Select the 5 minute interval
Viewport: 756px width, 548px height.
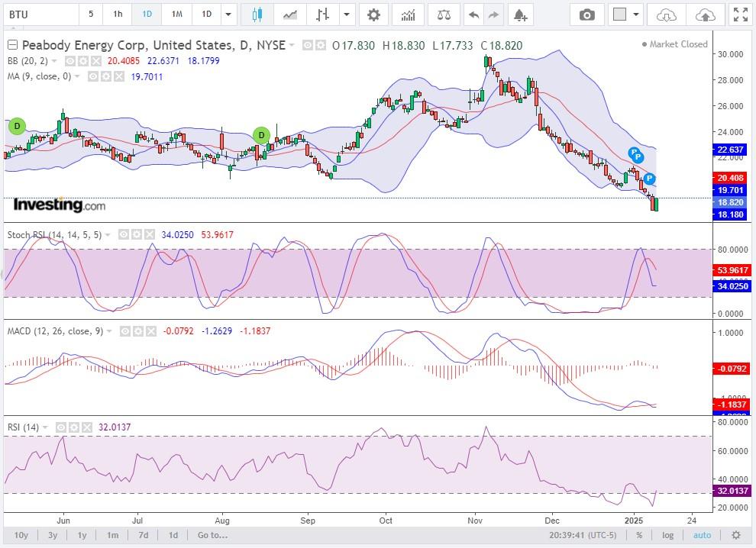(x=91, y=15)
